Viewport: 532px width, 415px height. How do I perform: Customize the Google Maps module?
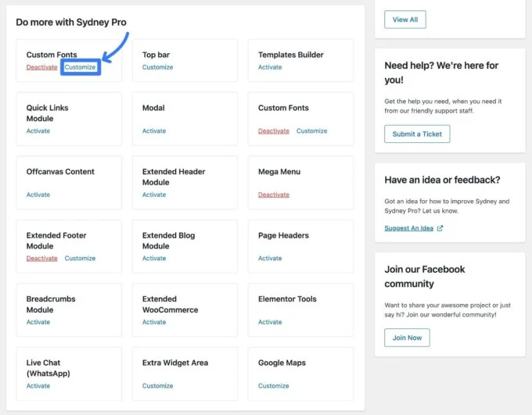tap(274, 385)
